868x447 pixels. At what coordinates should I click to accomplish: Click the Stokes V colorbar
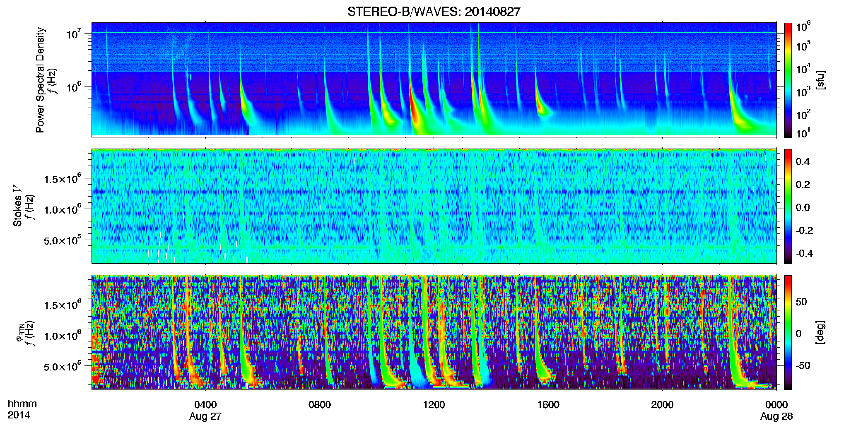(788, 206)
